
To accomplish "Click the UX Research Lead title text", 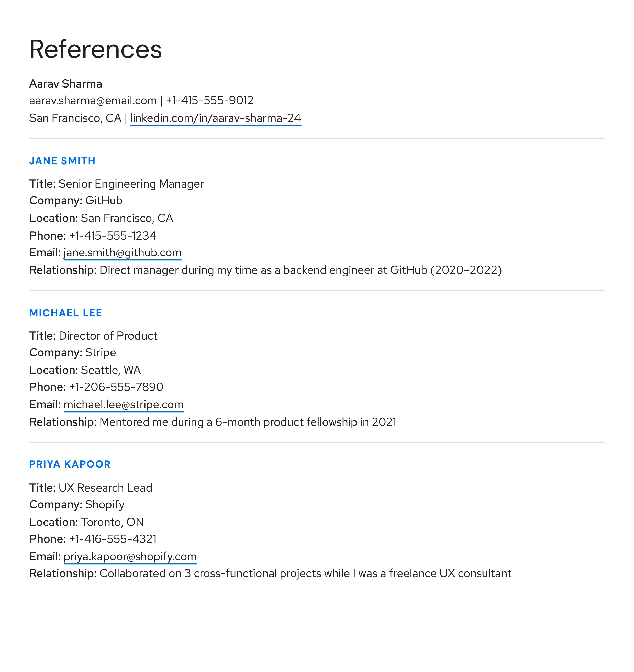I will [x=105, y=488].
